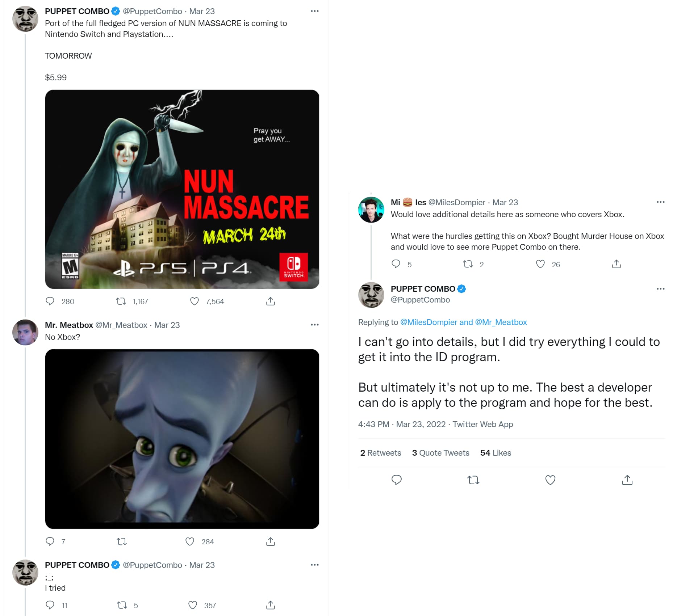Like Mr. Meatbox's 'No Xbox?' tweet
This screenshot has height=616, width=673.
point(190,541)
